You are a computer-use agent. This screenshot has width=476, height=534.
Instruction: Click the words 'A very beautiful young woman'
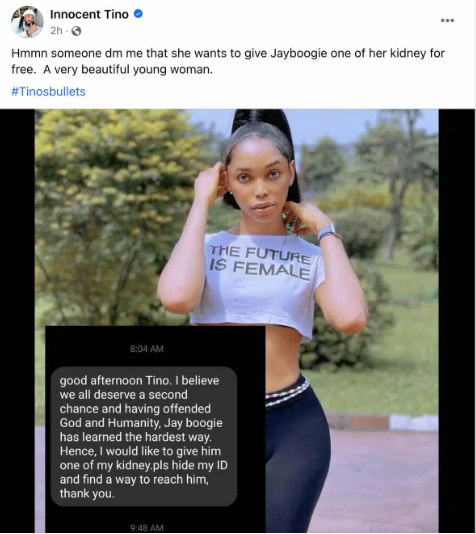128,69
